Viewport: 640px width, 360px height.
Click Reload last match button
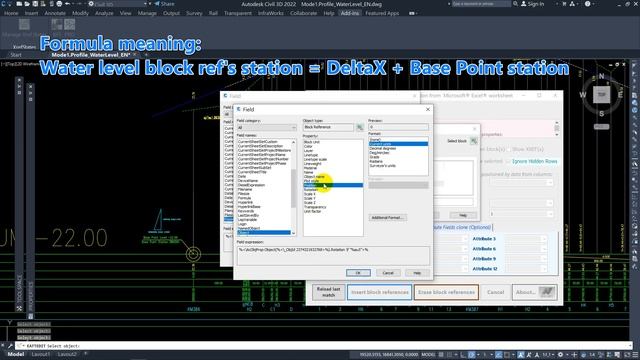(329, 292)
